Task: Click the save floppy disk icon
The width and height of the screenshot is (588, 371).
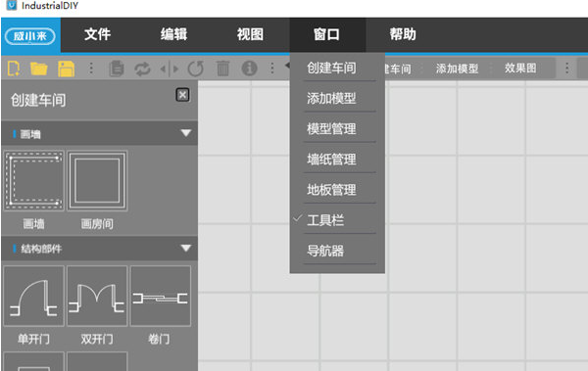Action: click(x=66, y=69)
